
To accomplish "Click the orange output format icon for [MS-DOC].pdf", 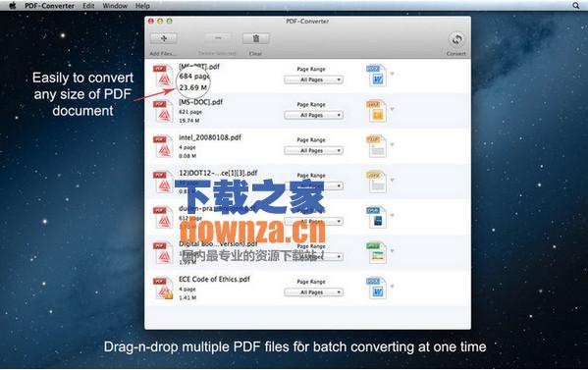I will pyautogui.click(x=376, y=111).
